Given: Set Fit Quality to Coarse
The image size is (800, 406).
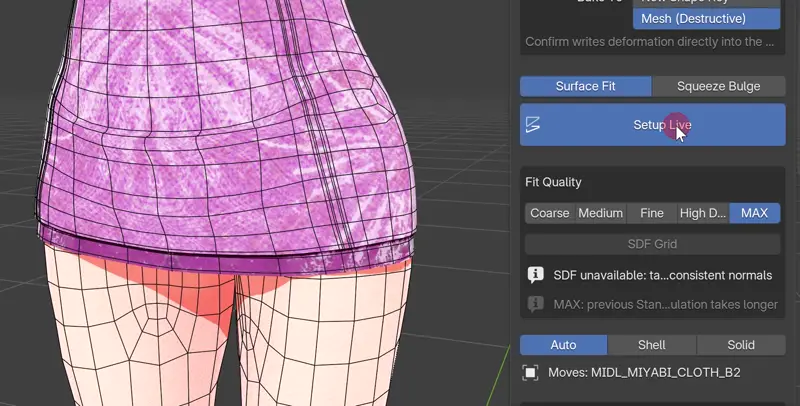Looking at the screenshot, I should (x=549, y=213).
